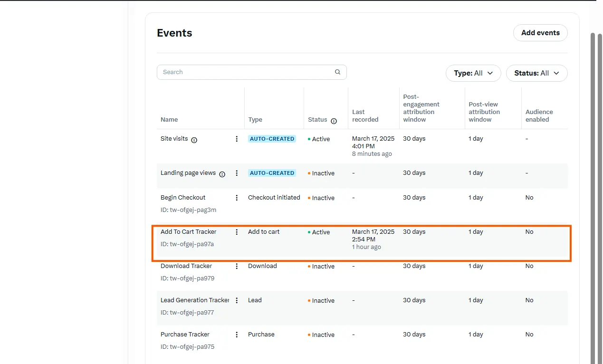This screenshot has width=603, height=364.
Task: Open options menu for Purchase Tracker
Action: tap(237, 335)
